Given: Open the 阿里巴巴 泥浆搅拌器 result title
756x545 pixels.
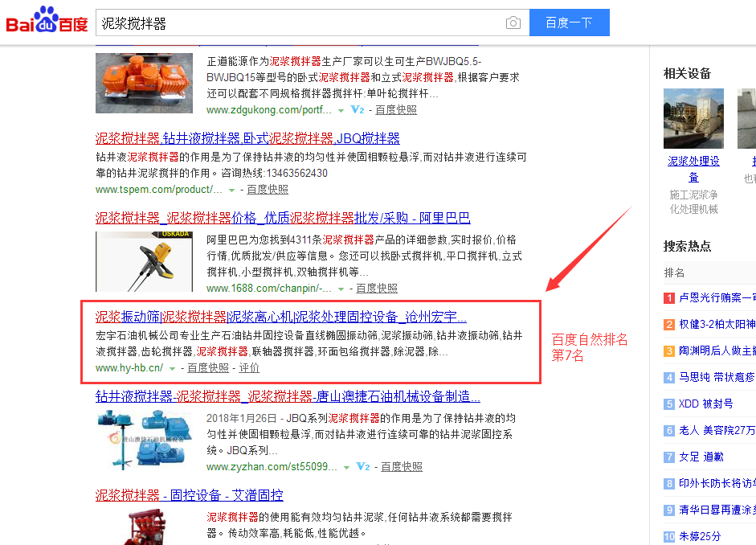Looking at the screenshot, I should 283,218.
